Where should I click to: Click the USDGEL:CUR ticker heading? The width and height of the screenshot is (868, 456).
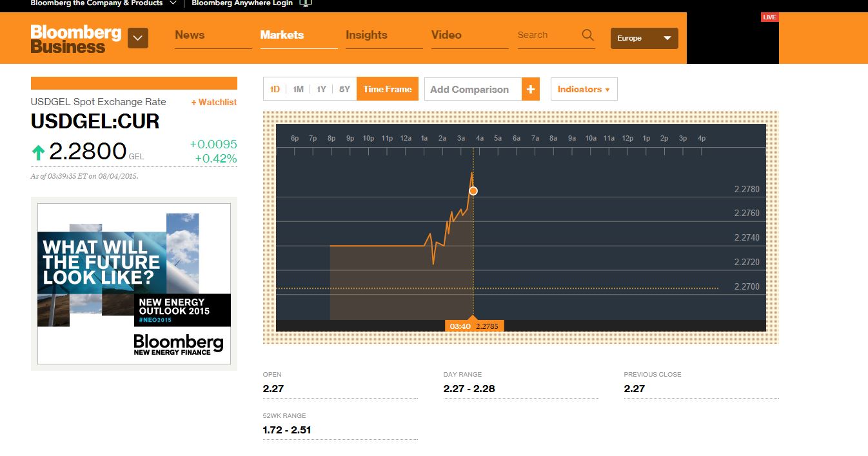(95, 121)
